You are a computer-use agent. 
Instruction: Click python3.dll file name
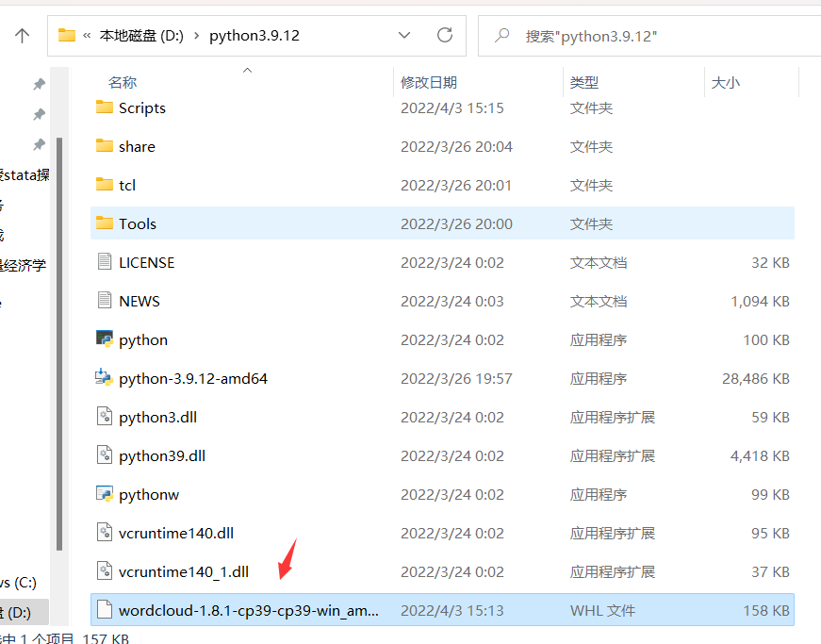point(157,418)
